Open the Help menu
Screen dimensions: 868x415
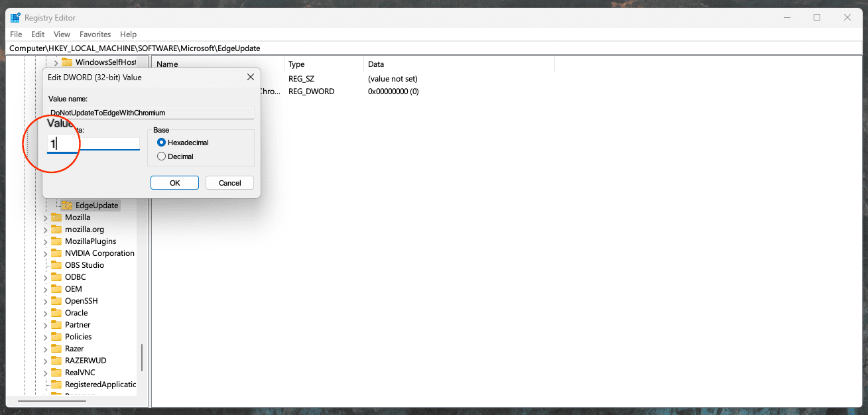tap(129, 34)
